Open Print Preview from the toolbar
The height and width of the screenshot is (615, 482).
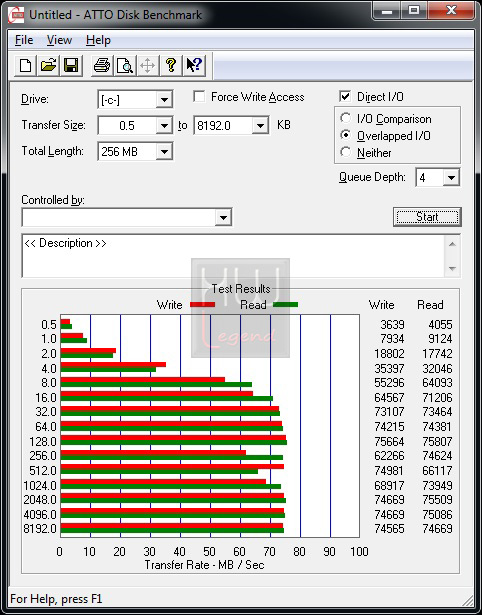pyautogui.click(x=125, y=65)
